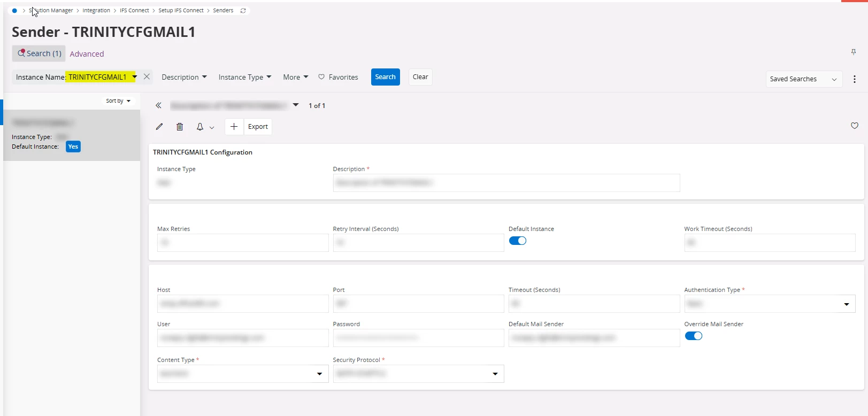This screenshot has height=416, width=868.
Task: Expand the Description filter dropdown
Action: 185,77
